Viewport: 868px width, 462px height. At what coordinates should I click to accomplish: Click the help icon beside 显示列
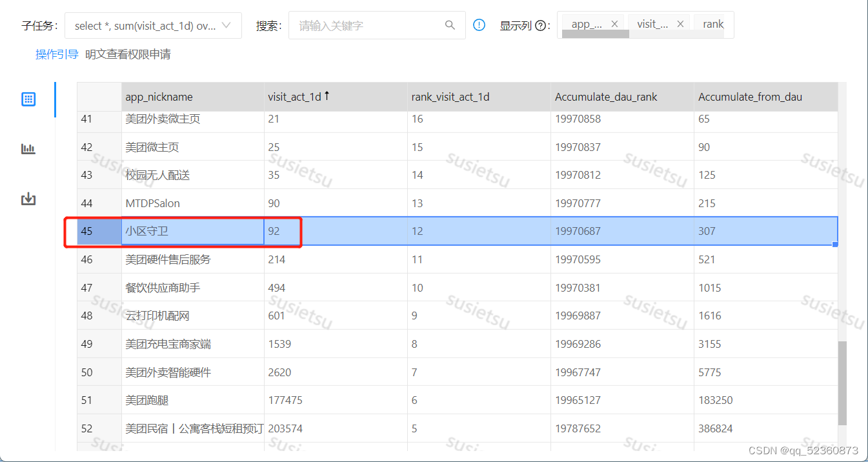point(540,26)
